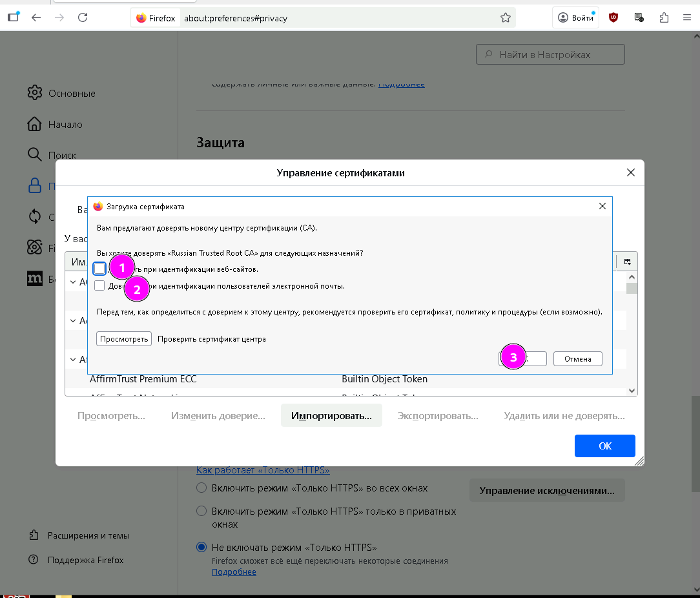Click the bookmark star icon
700x598 pixels.
pos(506,18)
